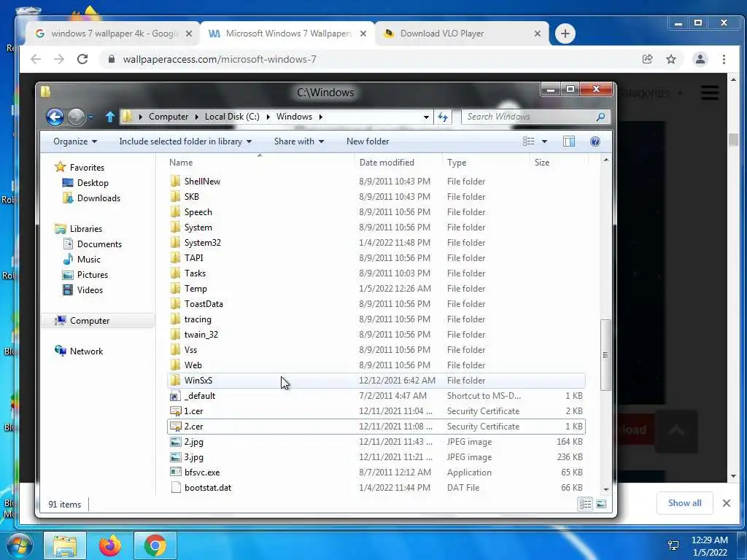Open Explorer help icon
The image size is (747, 560).
595,141
